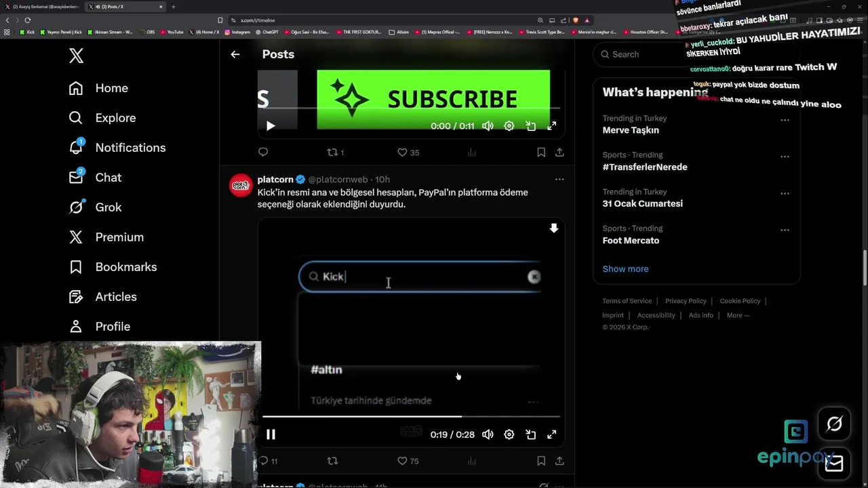Open Articles in sidebar
The width and height of the screenshot is (868, 488).
point(102,297)
